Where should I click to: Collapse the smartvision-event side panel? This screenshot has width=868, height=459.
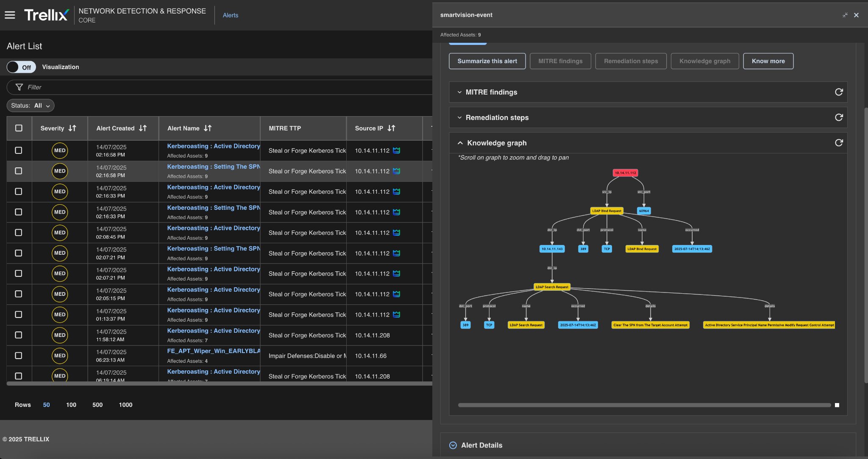tap(845, 15)
